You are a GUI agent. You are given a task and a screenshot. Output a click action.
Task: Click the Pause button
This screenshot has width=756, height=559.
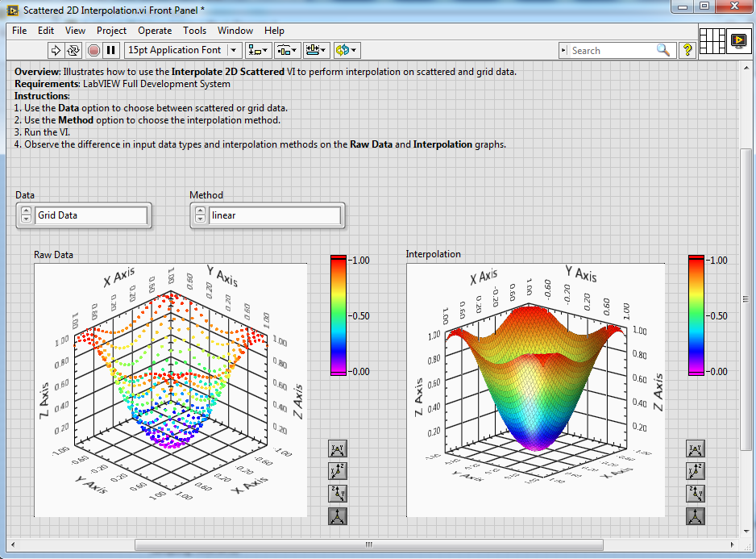111,50
